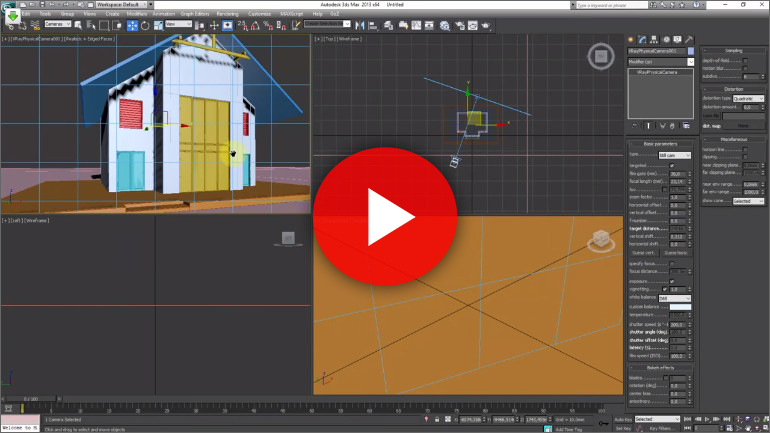Open the Hierarchy panel tab icon
The height and width of the screenshot is (433, 770).
point(654,39)
